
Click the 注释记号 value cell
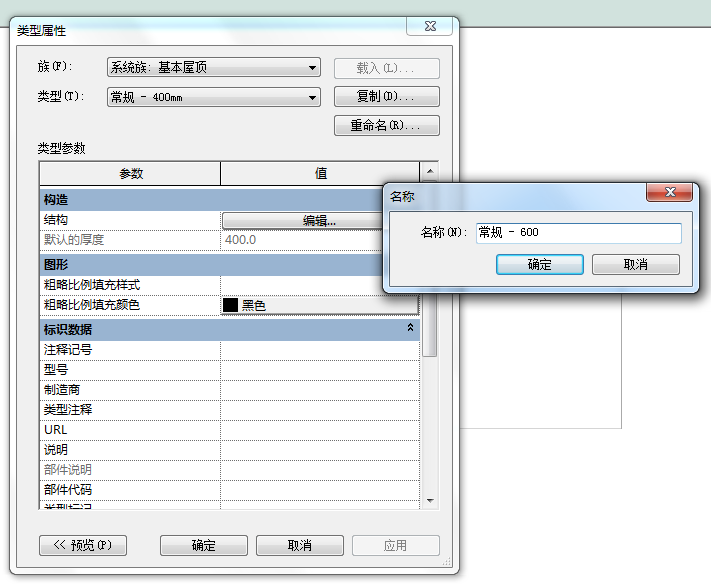click(319, 350)
